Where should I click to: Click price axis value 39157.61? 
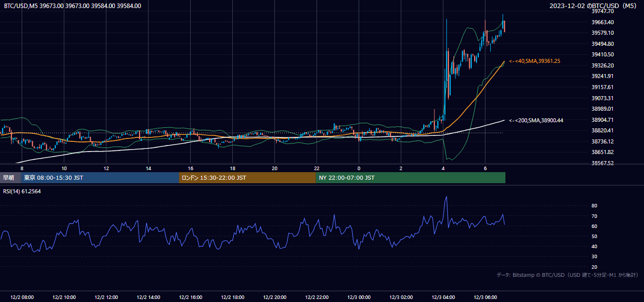[602, 87]
